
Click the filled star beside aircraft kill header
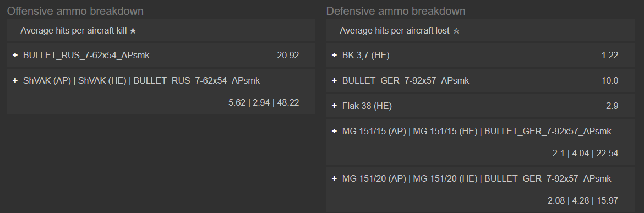click(133, 31)
